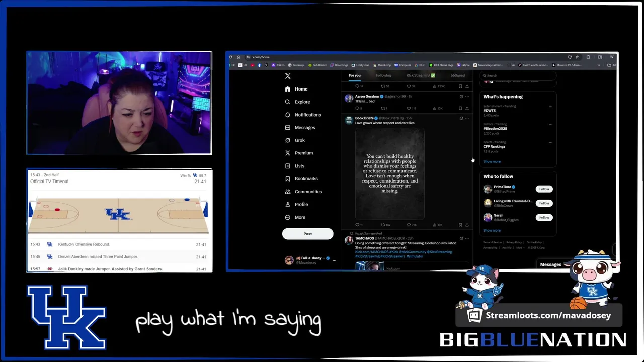Image resolution: width=644 pixels, height=362 pixels.
Task: Open Lists in the sidebar
Action: tap(295, 166)
